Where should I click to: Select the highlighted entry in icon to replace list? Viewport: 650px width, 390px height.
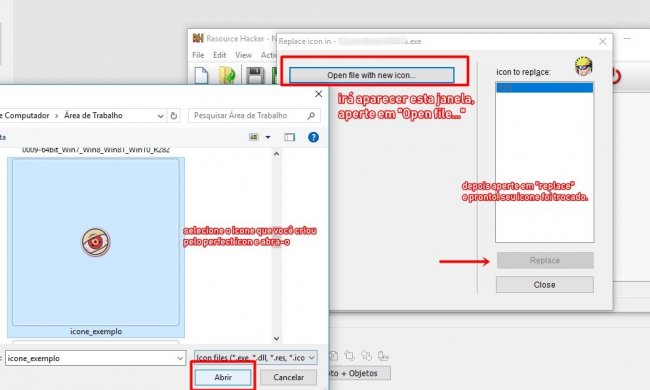tap(544, 87)
